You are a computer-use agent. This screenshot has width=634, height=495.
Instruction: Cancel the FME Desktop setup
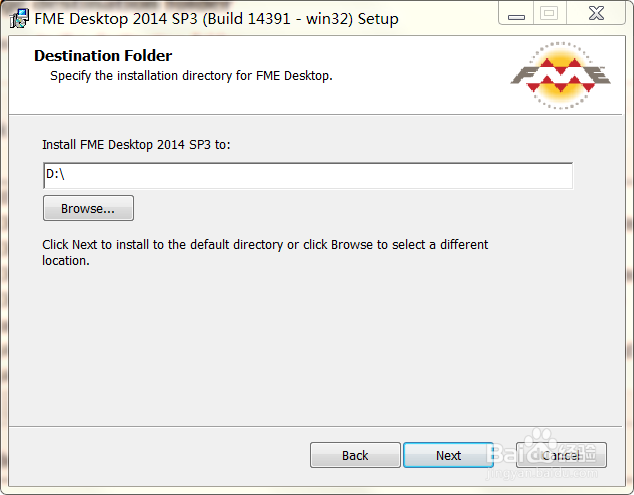click(x=561, y=455)
